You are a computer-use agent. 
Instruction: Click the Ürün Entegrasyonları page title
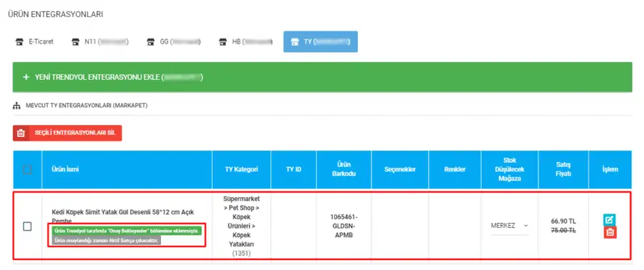click(55, 14)
